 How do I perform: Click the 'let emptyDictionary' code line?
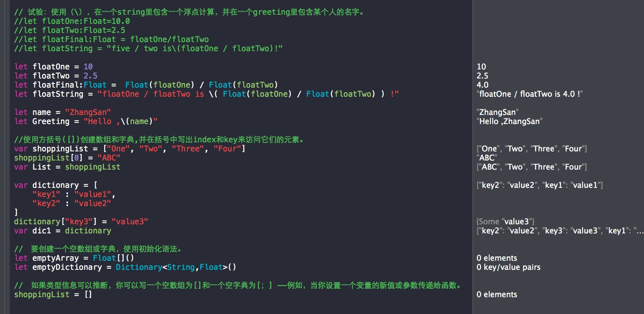click(125, 267)
